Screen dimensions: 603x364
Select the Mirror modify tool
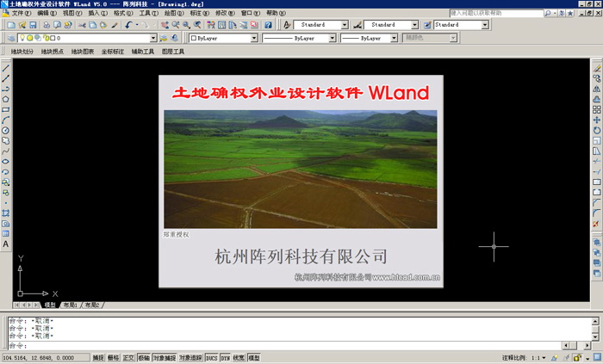click(x=596, y=89)
